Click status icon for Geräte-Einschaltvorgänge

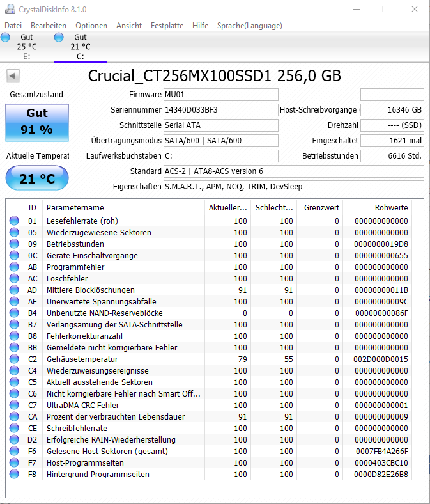pos(14,255)
